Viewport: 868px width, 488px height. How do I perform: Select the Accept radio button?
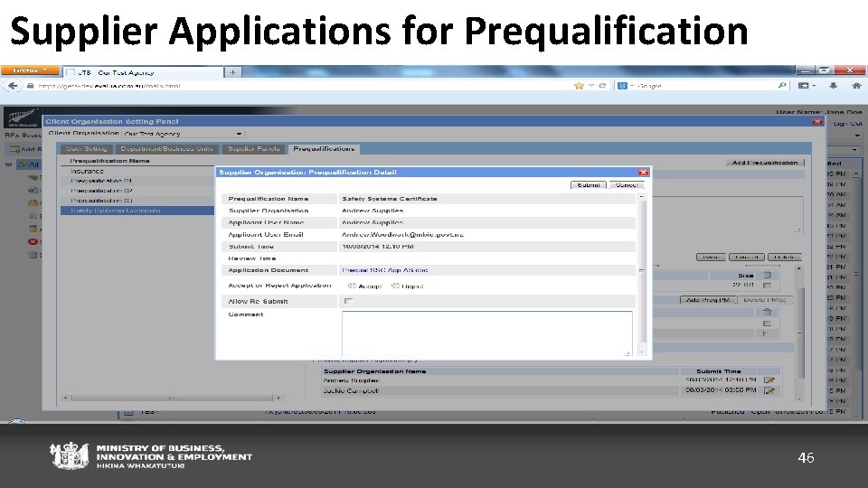pos(352,286)
